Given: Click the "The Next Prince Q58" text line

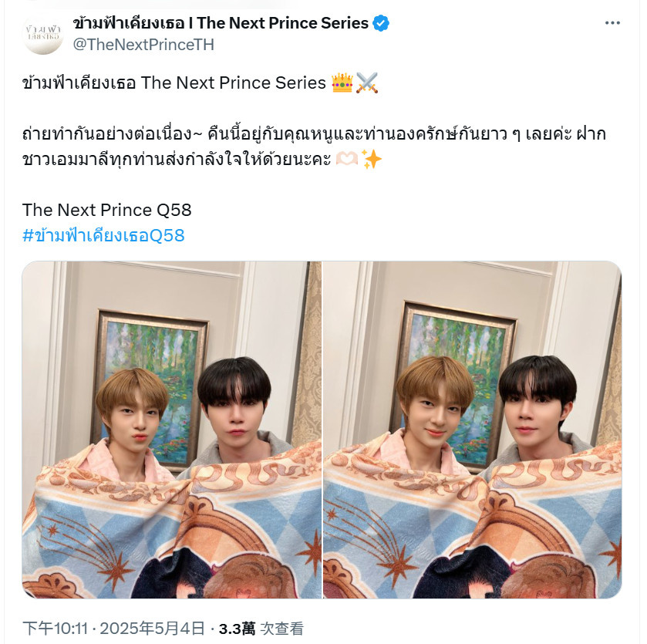Looking at the screenshot, I should [x=107, y=210].
